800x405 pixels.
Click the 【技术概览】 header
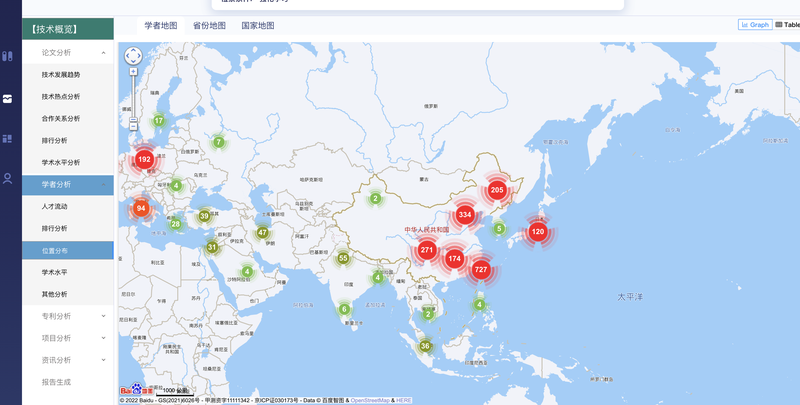[68, 29]
